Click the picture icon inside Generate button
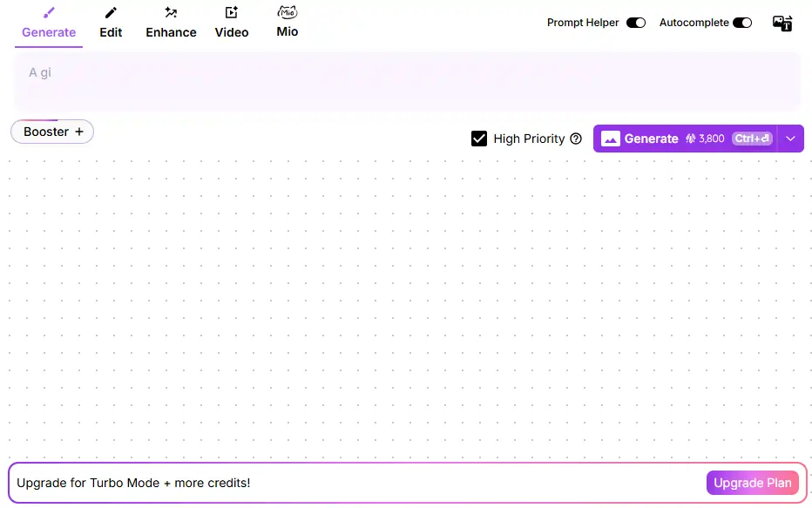The width and height of the screenshot is (812, 508). point(610,139)
